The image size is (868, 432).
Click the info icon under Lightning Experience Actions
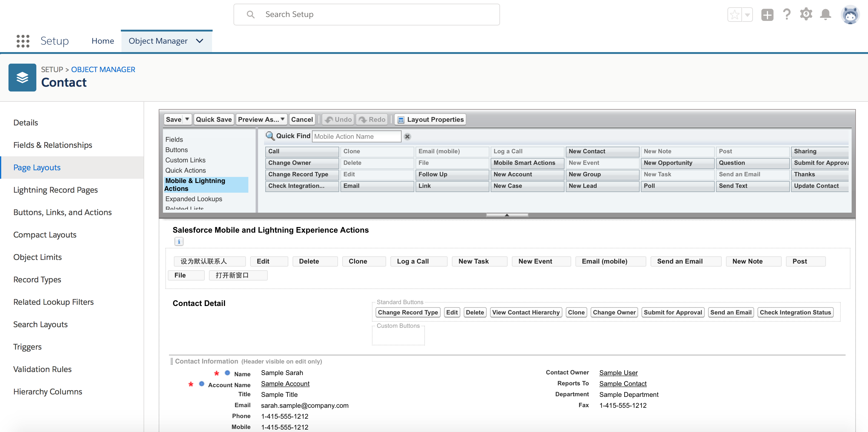pos(179,241)
